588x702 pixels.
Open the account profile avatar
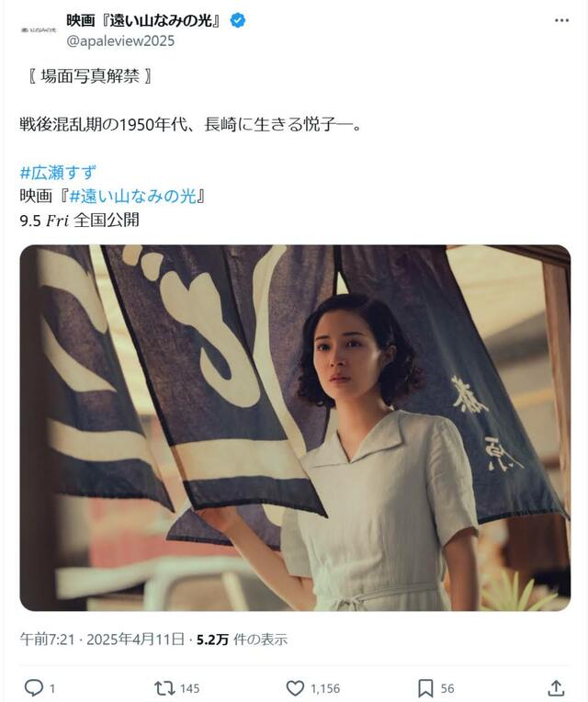click(x=39, y=30)
